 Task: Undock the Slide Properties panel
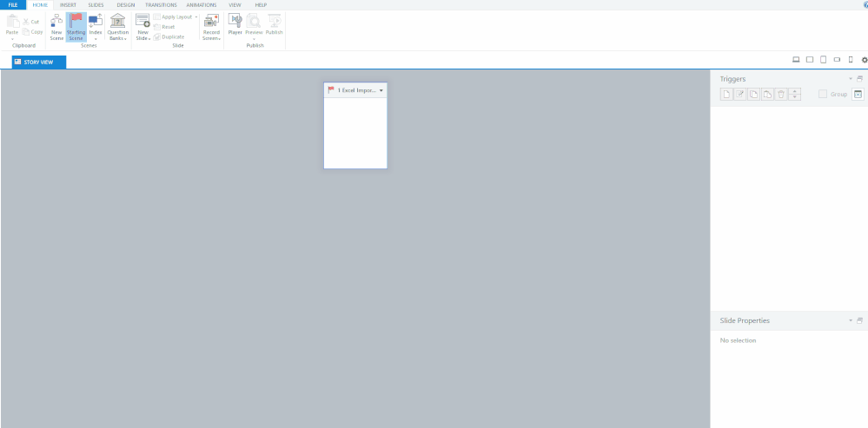[859, 320]
